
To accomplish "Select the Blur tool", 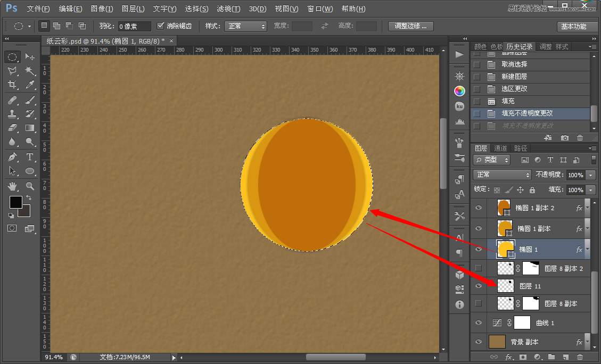I will pos(12,142).
